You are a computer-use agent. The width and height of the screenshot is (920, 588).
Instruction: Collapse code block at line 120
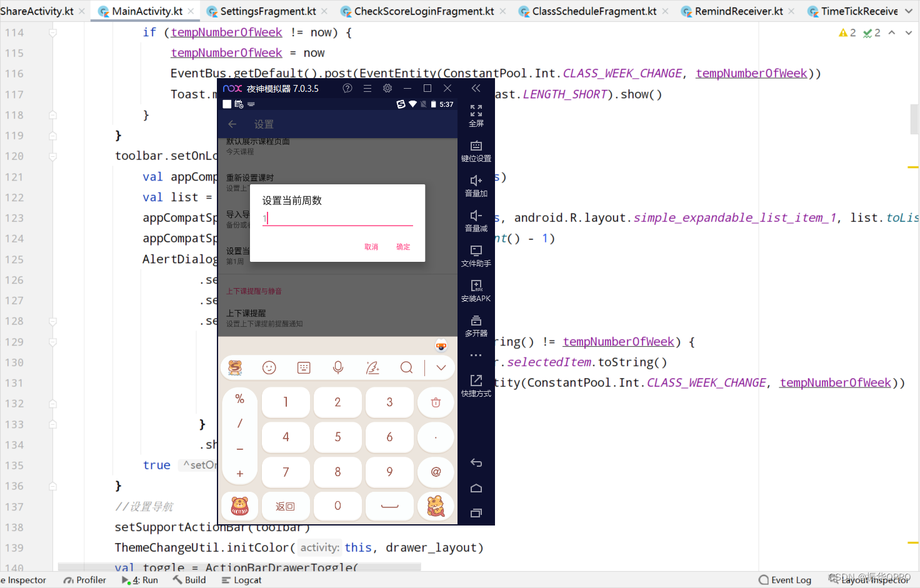[53, 156]
